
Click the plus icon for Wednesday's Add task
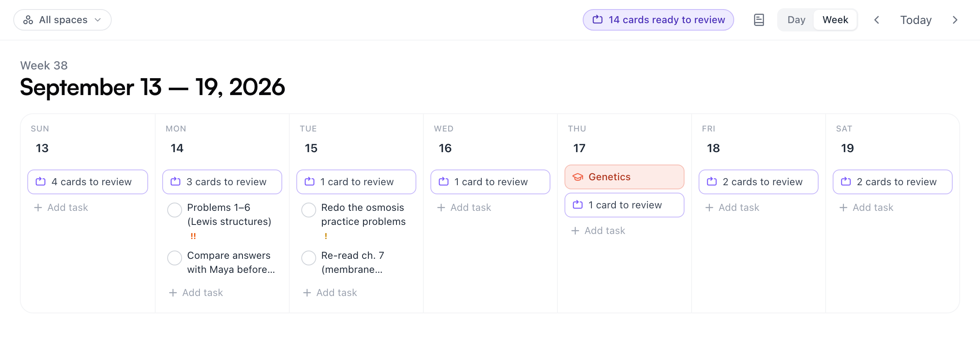(x=441, y=208)
